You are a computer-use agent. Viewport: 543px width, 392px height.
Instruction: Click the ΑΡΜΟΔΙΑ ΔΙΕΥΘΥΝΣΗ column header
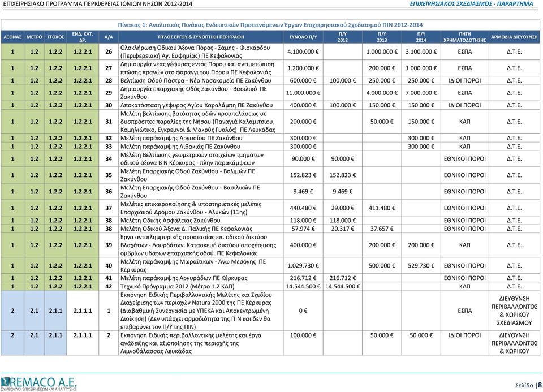coord(514,37)
